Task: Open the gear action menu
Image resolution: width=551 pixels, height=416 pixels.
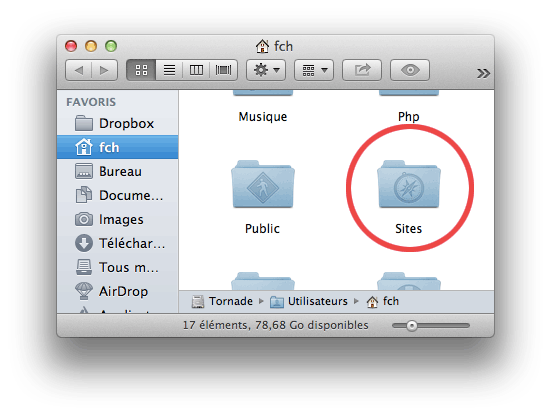Action: [266, 70]
